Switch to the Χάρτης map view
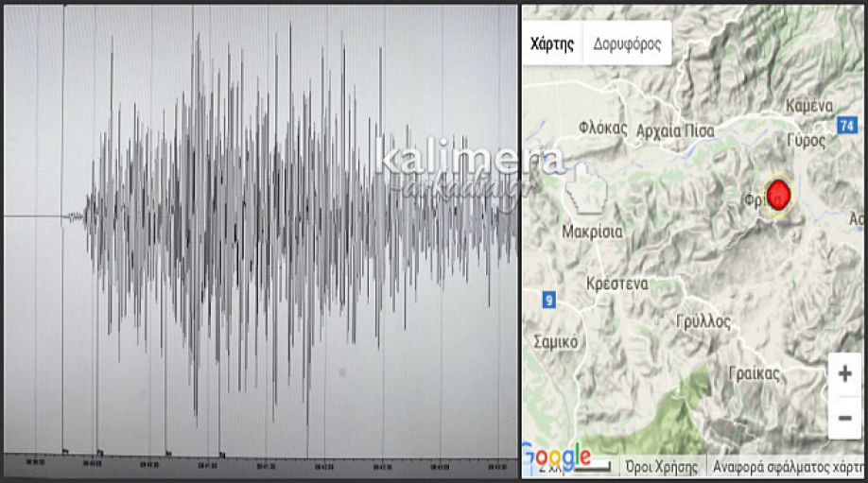This screenshot has height=483, width=868. [552, 43]
